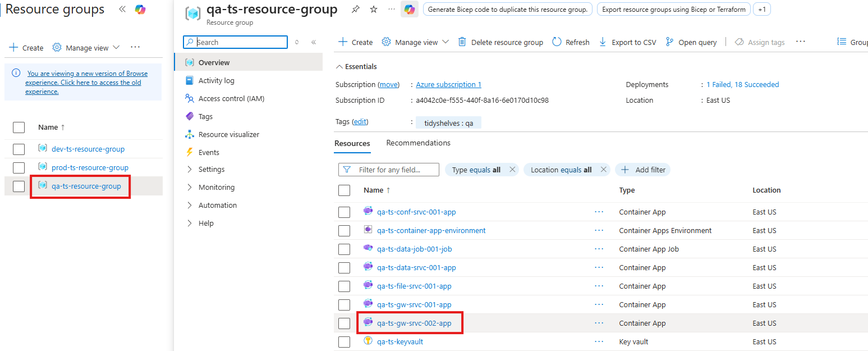
Task: Edit tags via edit link
Action: [360, 121]
